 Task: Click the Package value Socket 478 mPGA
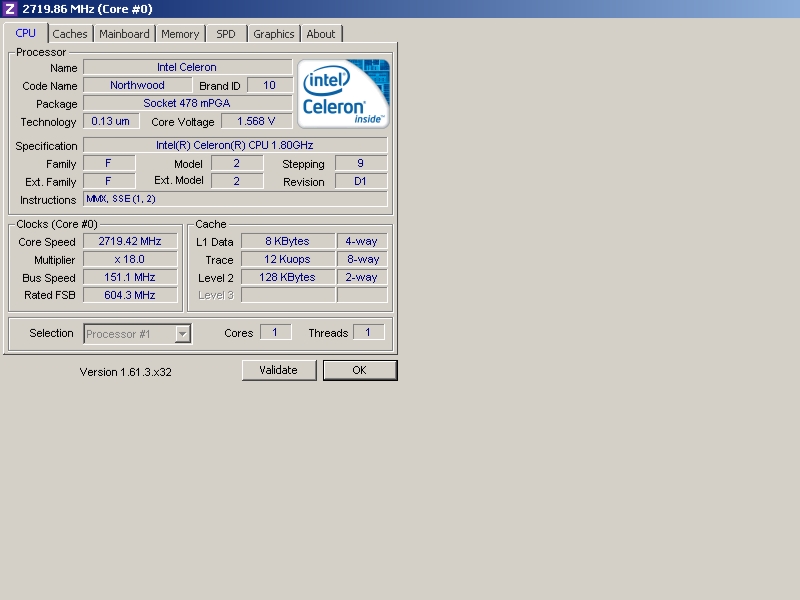(187, 103)
